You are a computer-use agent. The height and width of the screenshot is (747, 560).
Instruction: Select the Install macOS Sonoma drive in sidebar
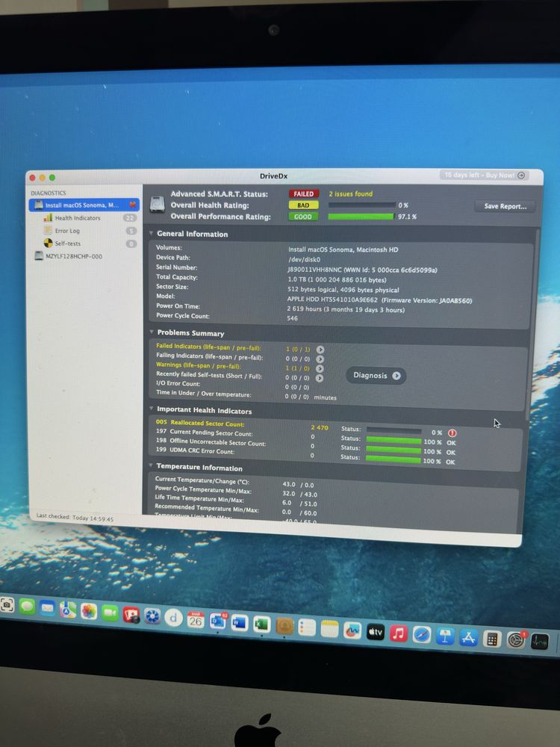pyautogui.click(x=84, y=205)
